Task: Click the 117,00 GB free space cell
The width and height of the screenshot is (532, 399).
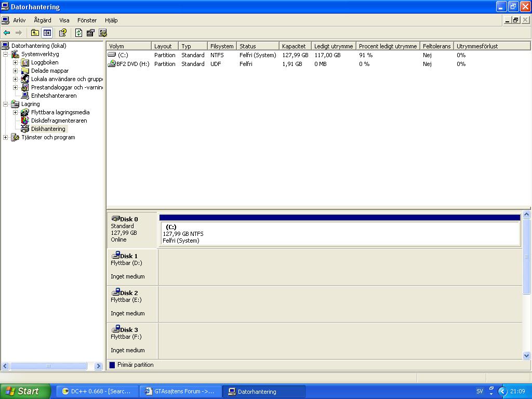Action: (x=327, y=55)
